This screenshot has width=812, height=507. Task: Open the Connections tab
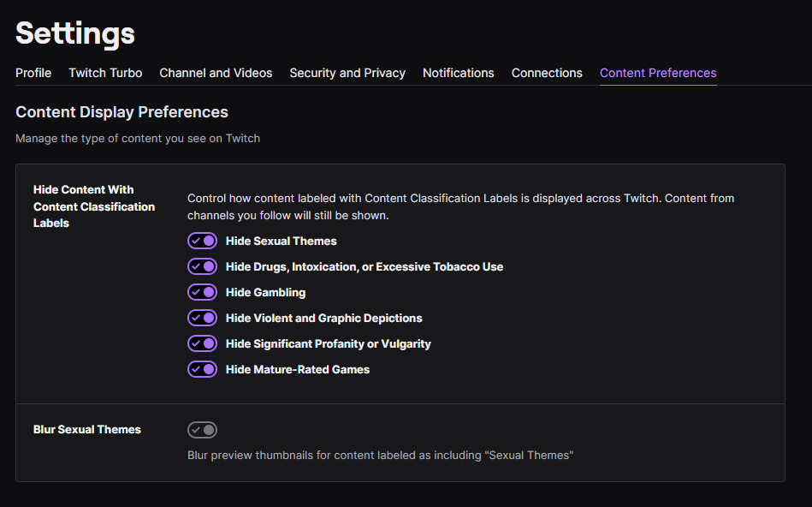(547, 73)
